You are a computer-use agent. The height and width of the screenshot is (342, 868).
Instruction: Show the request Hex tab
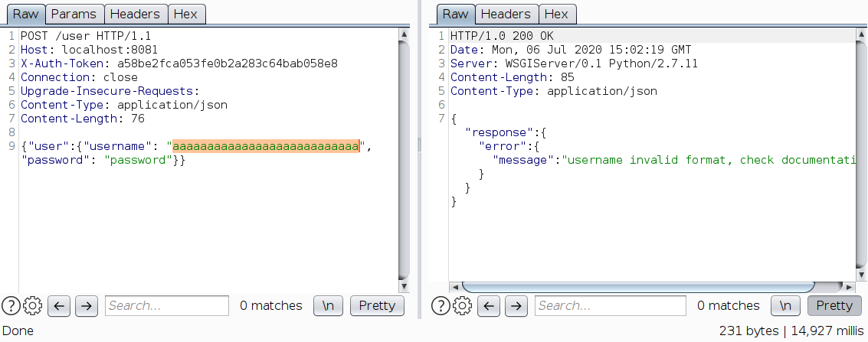(185, 14)
